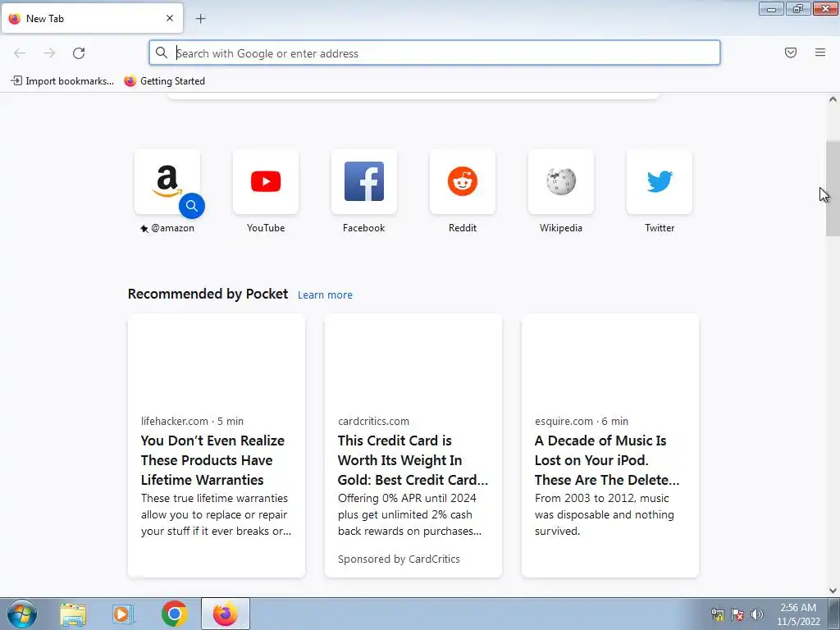Screen dimensions: 840x630
Task: Click Import bookmarks in bookmarks toolbar
Action: (62, 81)
